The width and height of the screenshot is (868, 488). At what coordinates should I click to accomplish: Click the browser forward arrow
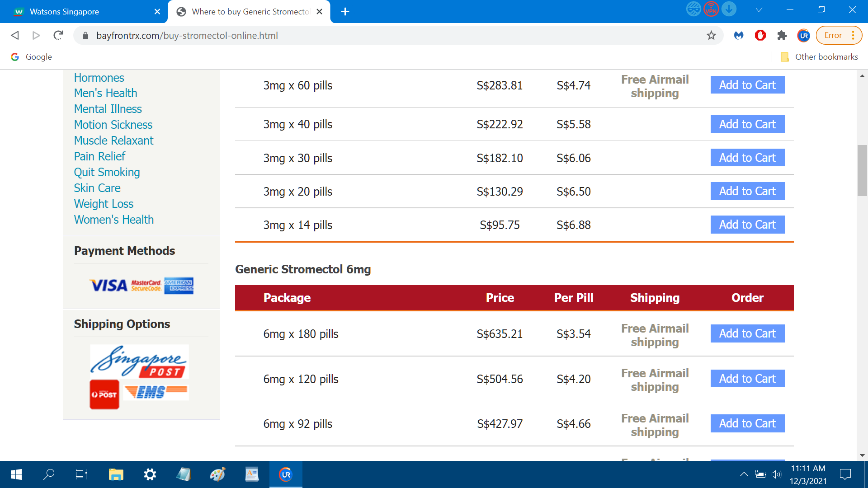36,35
